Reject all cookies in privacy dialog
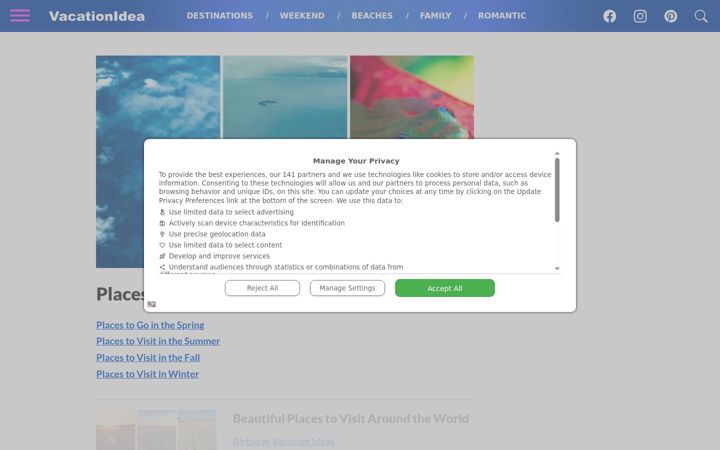Image resolution: width=720 pixels, height=450 pixels. 262,288
